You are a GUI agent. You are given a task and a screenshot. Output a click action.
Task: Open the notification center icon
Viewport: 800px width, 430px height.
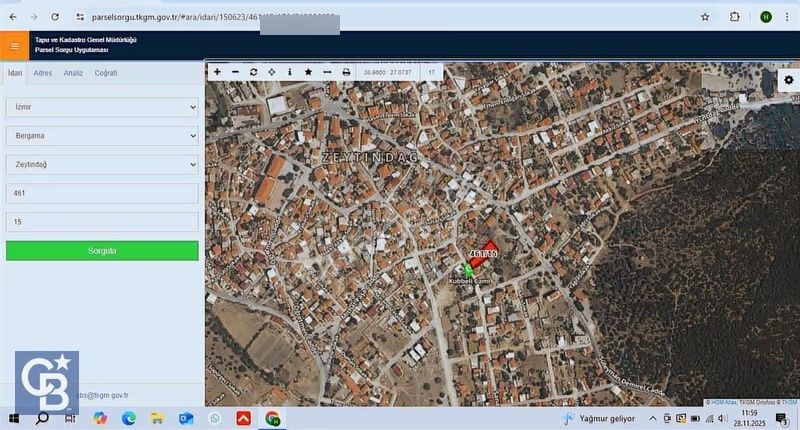pos(782,419)
